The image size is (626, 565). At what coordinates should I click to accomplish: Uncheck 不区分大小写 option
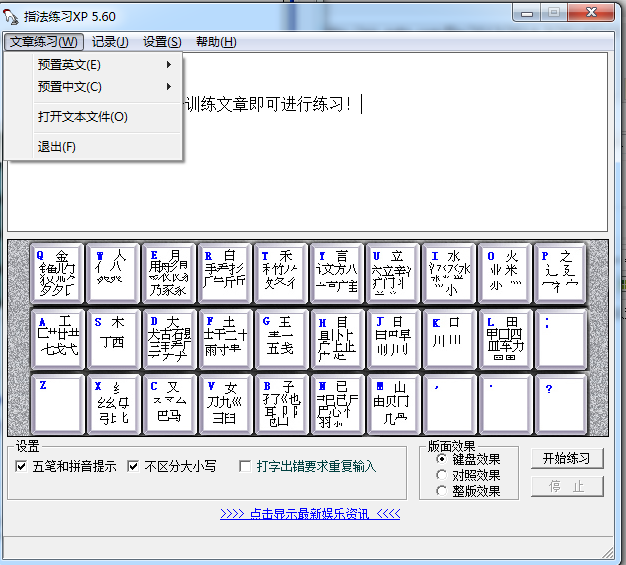(133, 466)
